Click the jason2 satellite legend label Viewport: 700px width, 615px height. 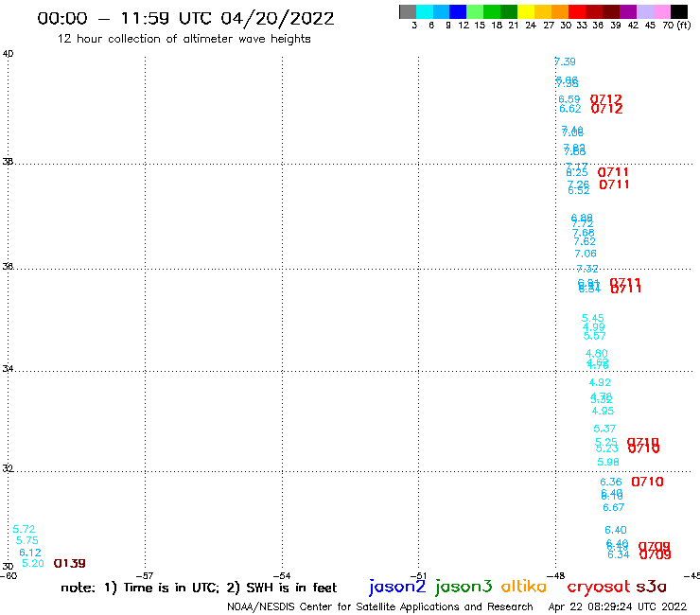[x=397, y=587]
